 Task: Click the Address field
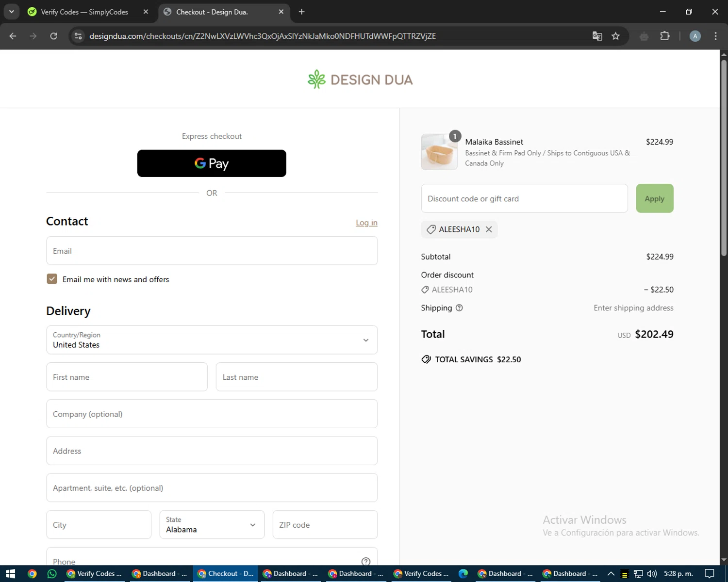click(212, 451)
